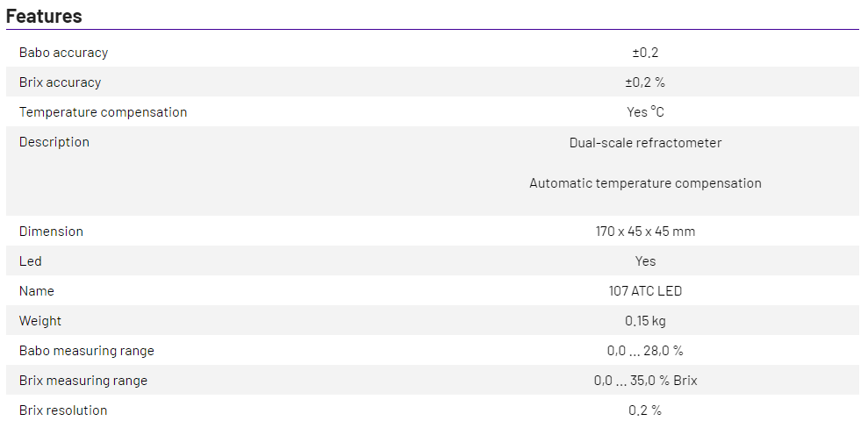Viewport: 868px width, 428px height.
Task: Click the 107 ATC LED product name
Action: (x=645, y=291)
